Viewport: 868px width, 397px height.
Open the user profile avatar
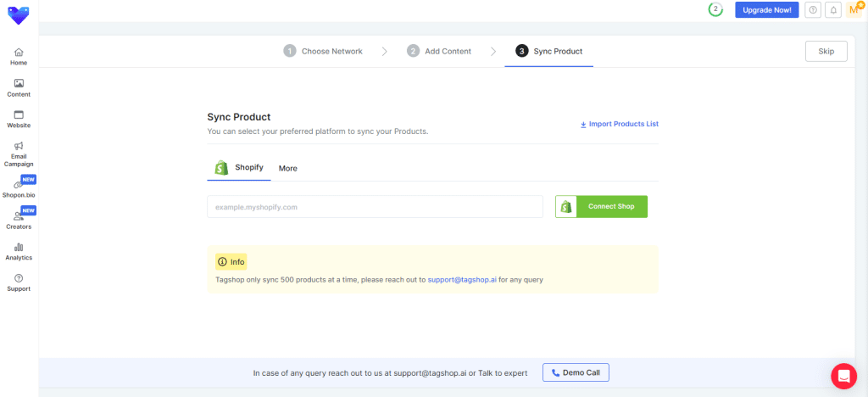[854, 10]
